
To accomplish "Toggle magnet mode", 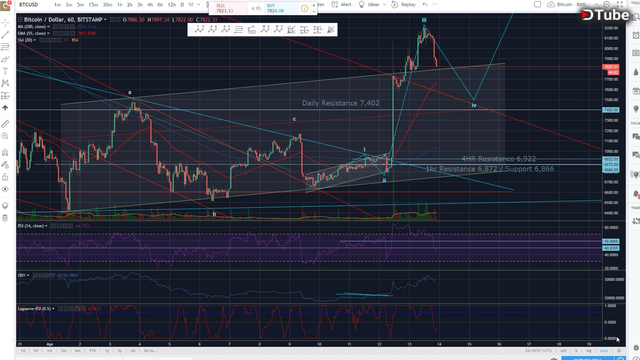I will (x=5, y=153).
